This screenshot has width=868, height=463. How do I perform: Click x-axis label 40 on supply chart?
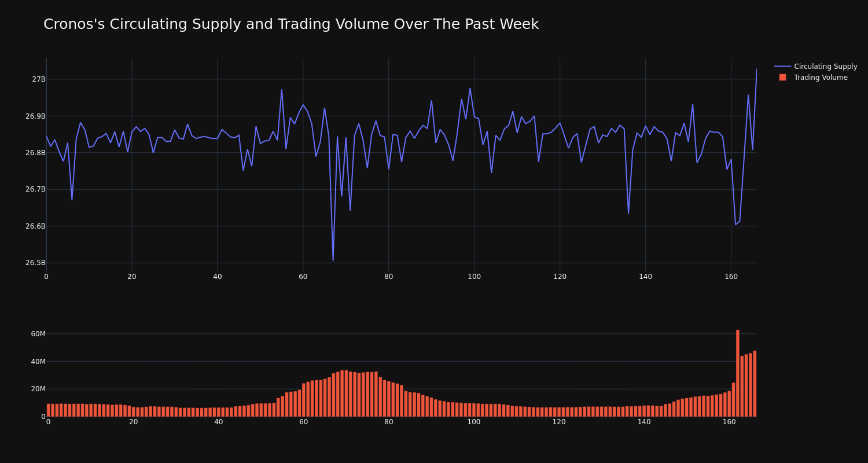point(218,277)
